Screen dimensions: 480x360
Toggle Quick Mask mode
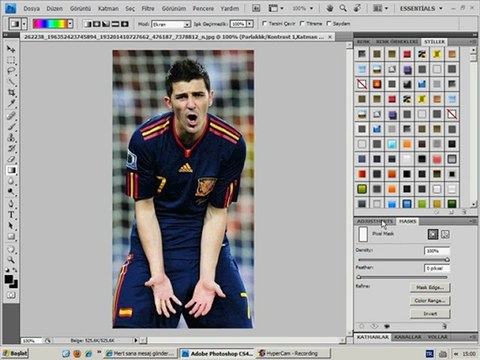point(11,295)
